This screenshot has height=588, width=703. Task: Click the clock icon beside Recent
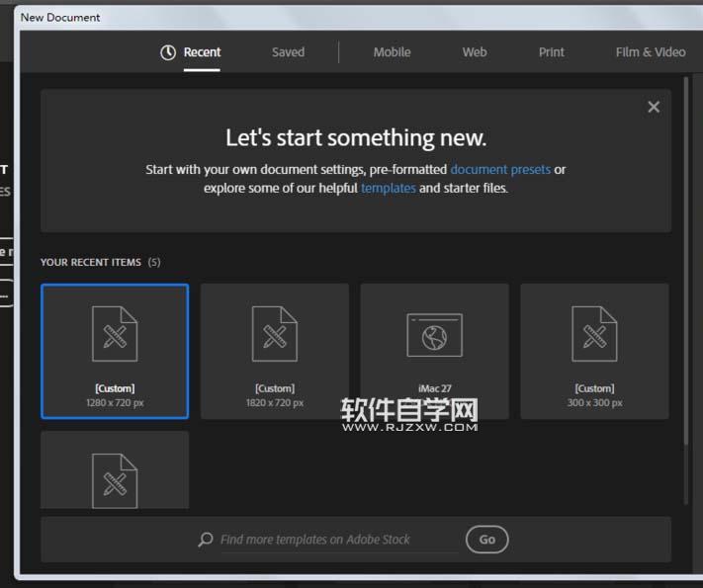[x=168, y=52]
